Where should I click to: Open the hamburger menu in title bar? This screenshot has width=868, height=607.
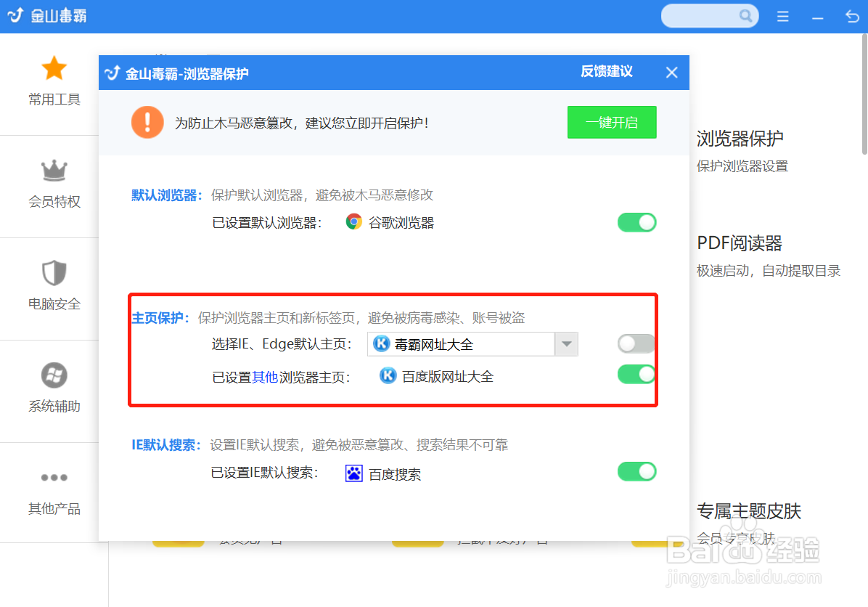(x=783, y=17)
